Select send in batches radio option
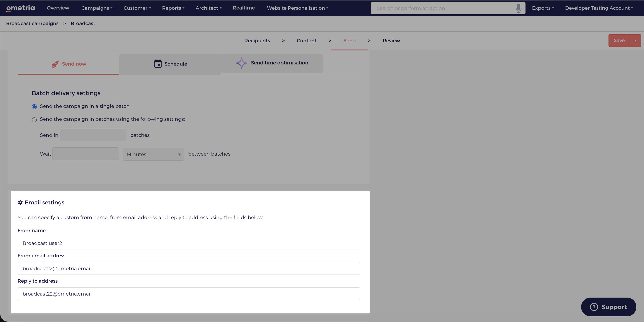This screenshot has width=644, height=322. pos(34,120)
